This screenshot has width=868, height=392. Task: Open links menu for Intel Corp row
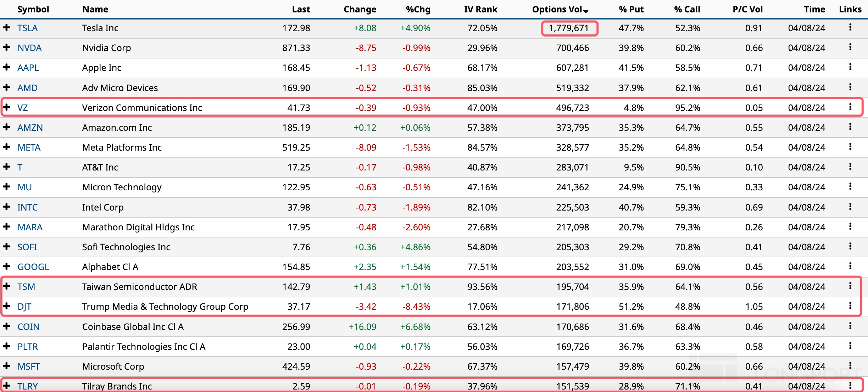coord(850,207)
